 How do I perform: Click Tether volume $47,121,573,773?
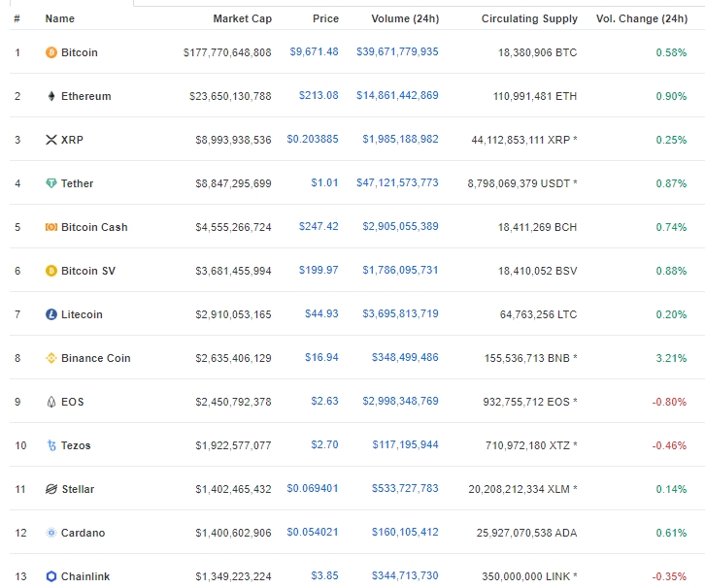(397, 182)
